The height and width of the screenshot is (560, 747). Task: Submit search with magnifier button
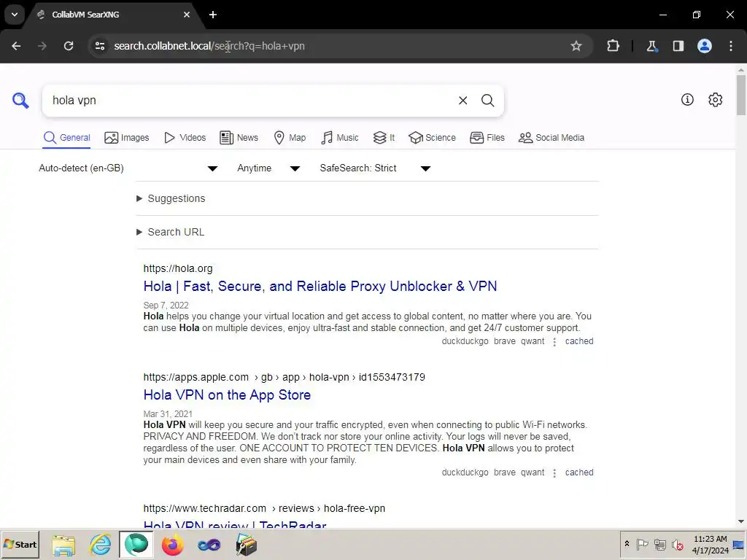(487, 101)
